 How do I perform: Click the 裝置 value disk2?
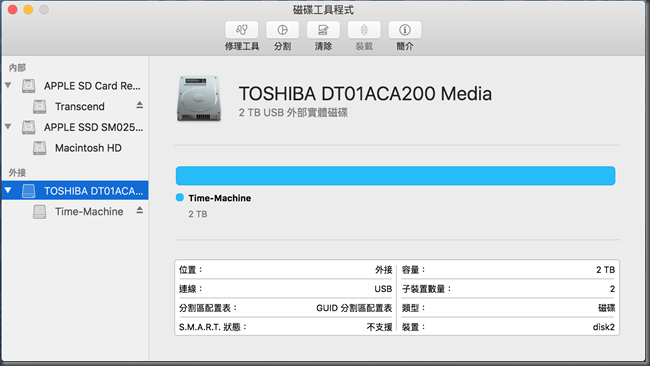point(604,327)
